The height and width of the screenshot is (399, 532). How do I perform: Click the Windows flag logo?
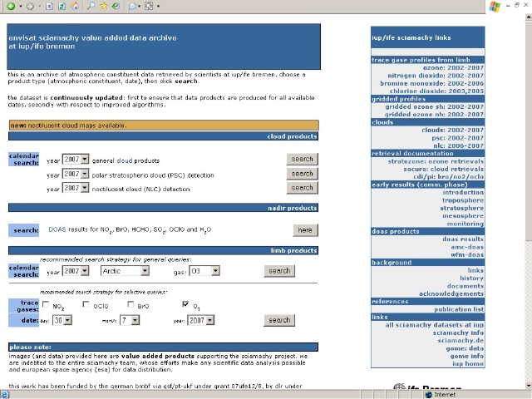tap(495, 7)
